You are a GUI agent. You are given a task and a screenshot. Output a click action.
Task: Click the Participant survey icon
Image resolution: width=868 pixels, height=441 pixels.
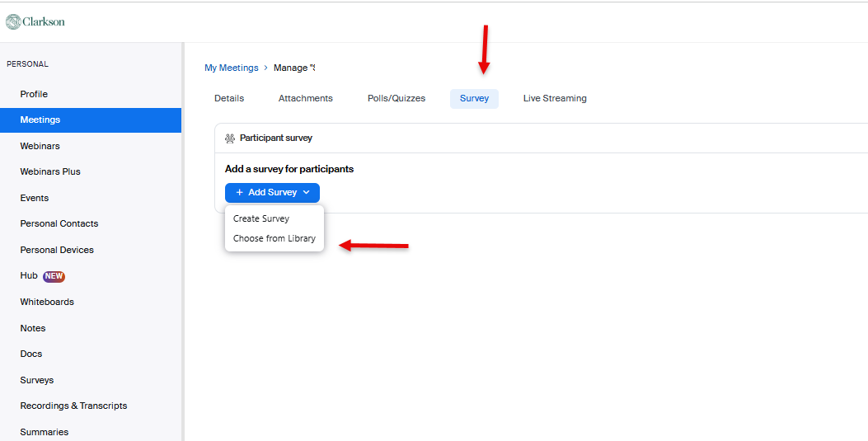[230, 138]
